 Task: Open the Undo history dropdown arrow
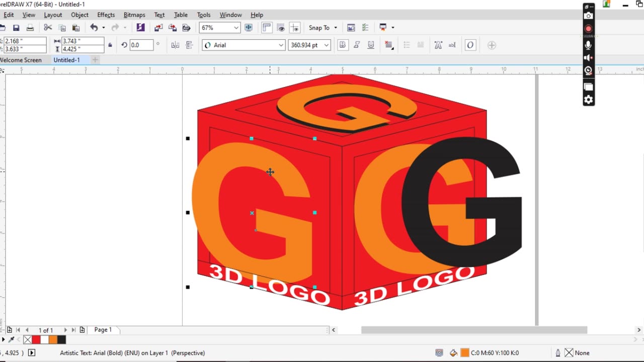[x=103, y=28]
